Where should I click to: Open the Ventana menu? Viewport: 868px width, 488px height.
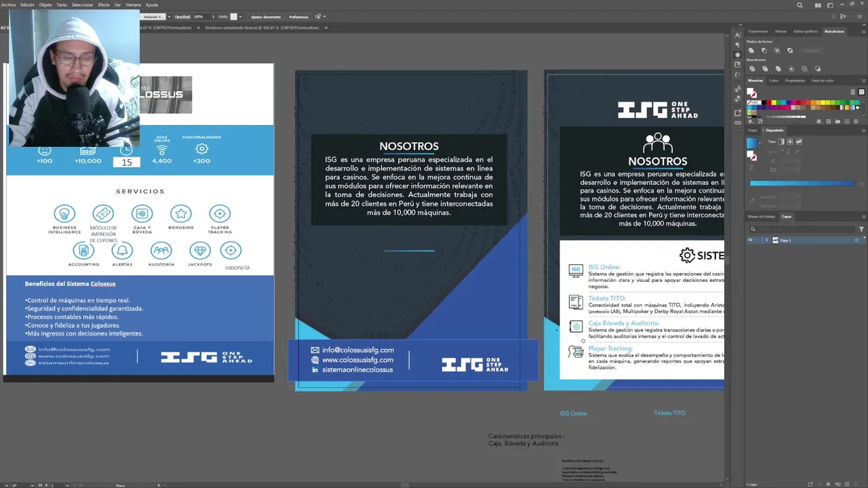click(x=133, y=5)
